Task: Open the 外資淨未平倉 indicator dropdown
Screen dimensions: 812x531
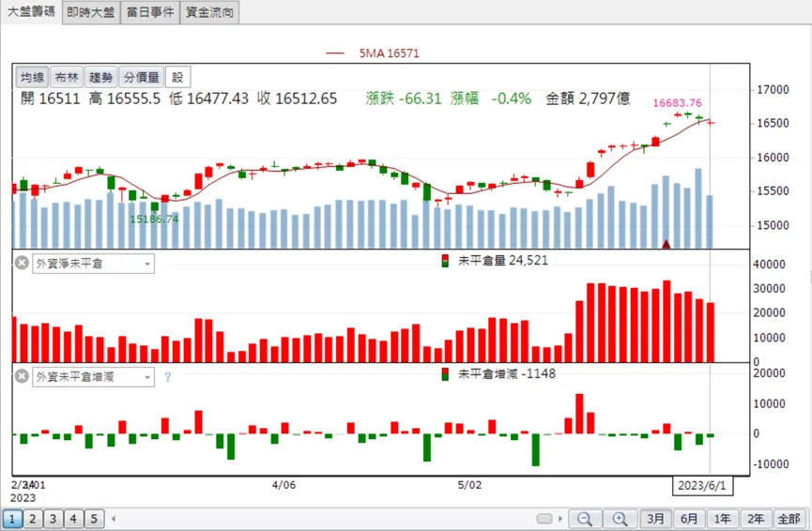Action: point(93,264)
